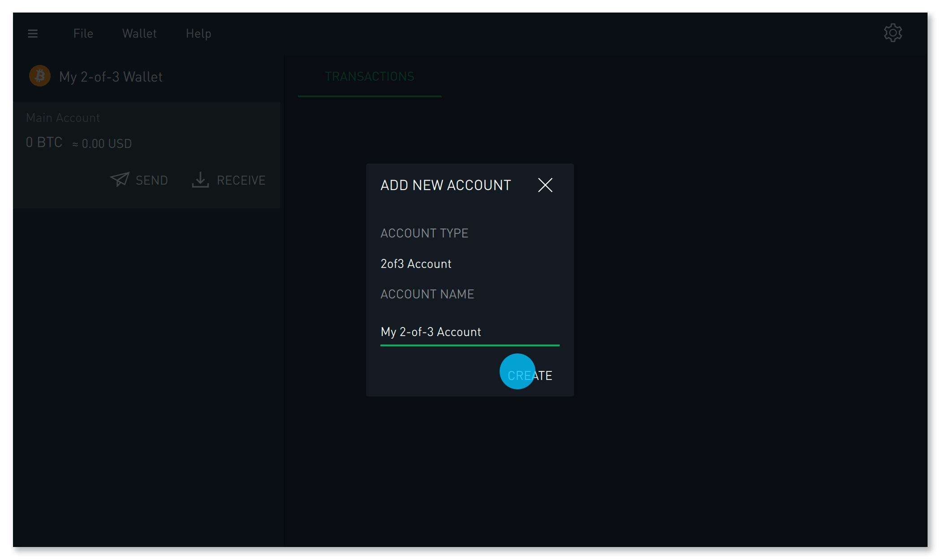This screenshot has height=560, width=941.
Task: Click the 0 BTC balance
Action: (x=44, y=142)
